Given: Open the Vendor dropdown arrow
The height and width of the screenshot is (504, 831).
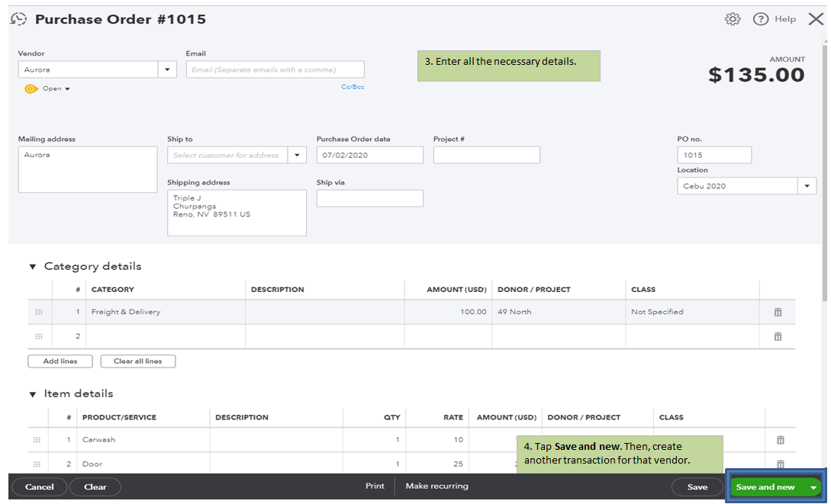Looking at the screenshot, I should 168,69.
